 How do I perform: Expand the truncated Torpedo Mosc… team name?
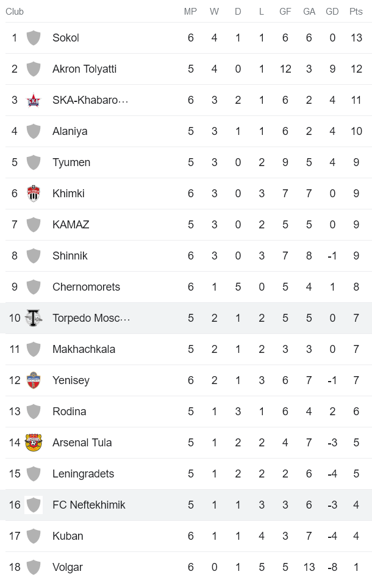(x=90, y=318)
